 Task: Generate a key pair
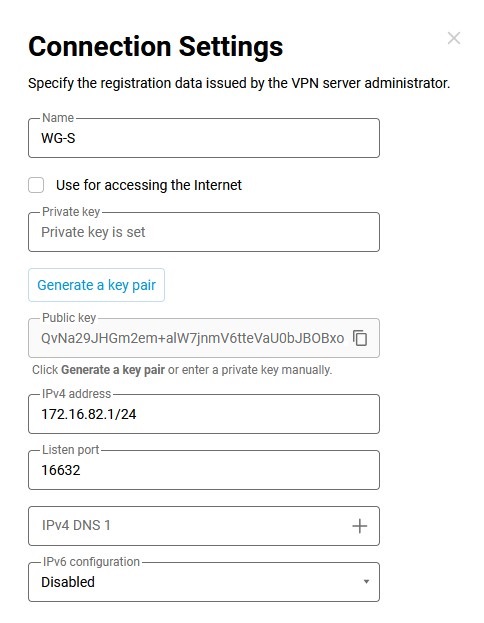pyautogui.click(x=97, y=285)
